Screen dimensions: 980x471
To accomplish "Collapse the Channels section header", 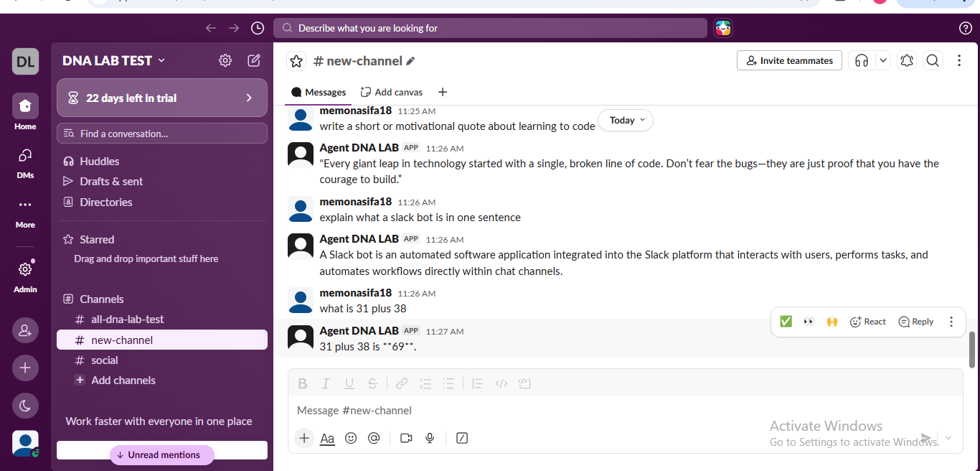I will click(x=94, y=299).
